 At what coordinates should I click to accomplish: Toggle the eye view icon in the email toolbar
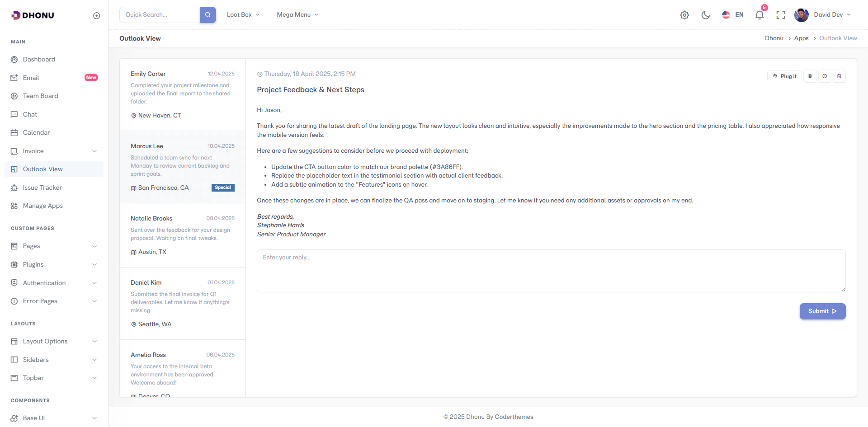(x=810, y=76)
